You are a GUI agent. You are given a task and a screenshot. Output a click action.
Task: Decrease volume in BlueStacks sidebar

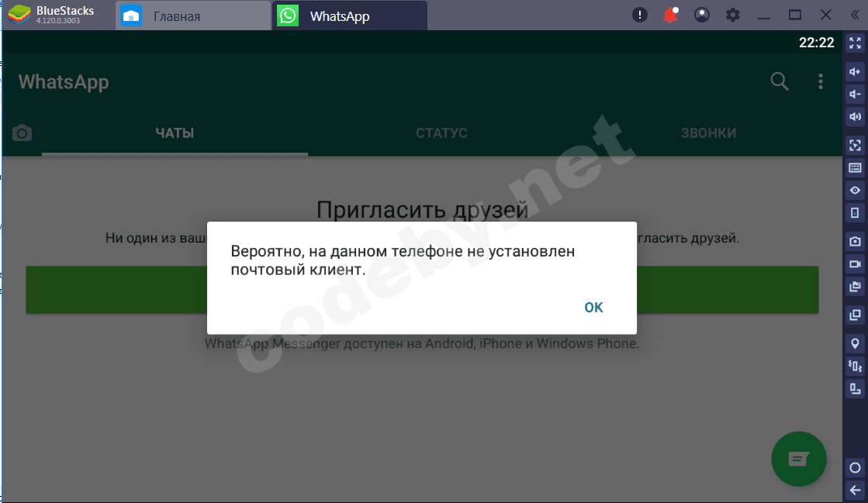[x=856, y=94]
